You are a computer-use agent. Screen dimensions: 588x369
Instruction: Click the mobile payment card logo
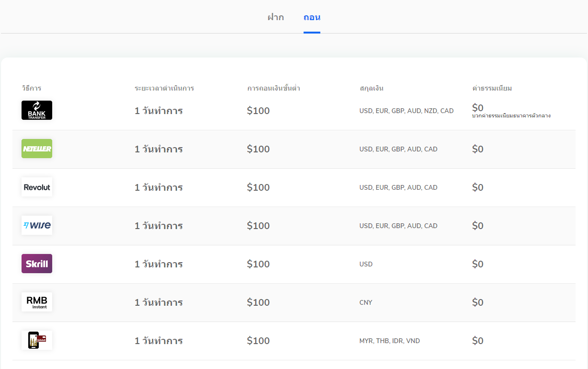coord(37,340)
